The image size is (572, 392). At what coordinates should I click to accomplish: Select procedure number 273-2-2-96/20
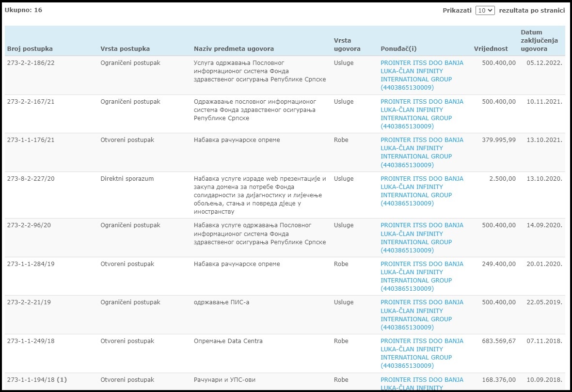pos(29,225)
